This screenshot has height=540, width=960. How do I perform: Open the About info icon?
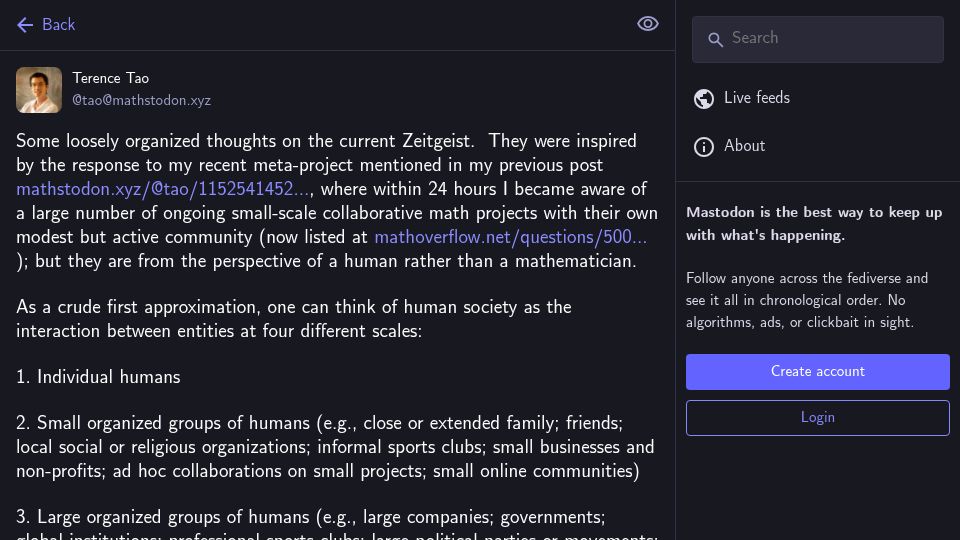point(704,147)
